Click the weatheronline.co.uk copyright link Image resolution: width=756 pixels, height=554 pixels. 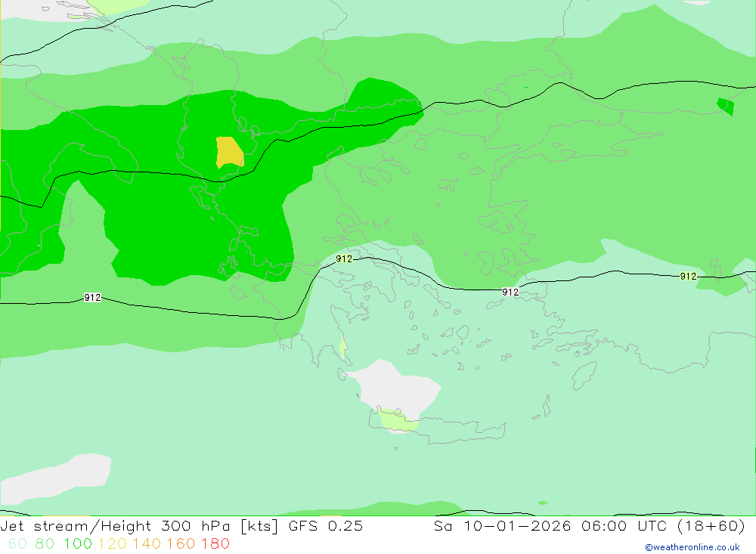[692, 547]
